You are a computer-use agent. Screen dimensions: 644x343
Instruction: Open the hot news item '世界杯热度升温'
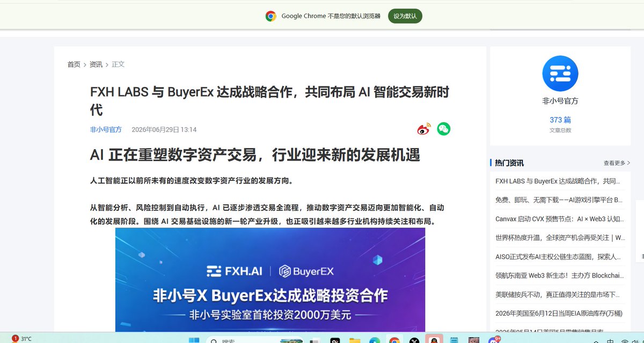click(560, 237)
